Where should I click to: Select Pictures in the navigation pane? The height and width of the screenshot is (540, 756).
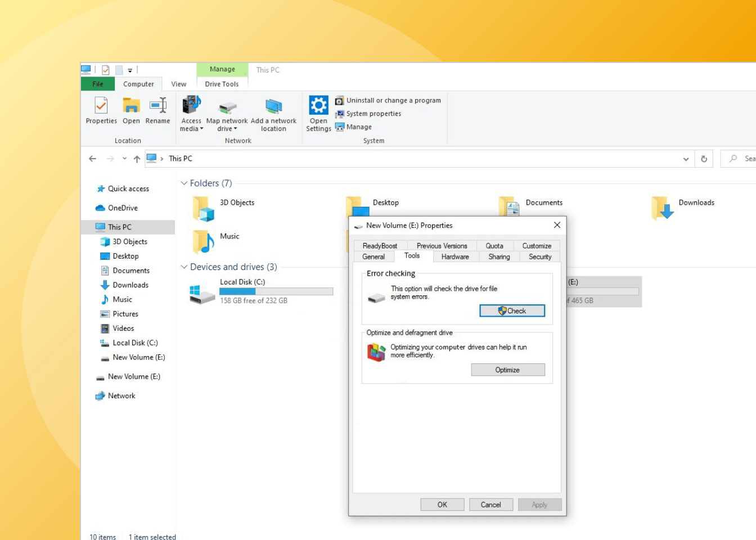[125, 314]
